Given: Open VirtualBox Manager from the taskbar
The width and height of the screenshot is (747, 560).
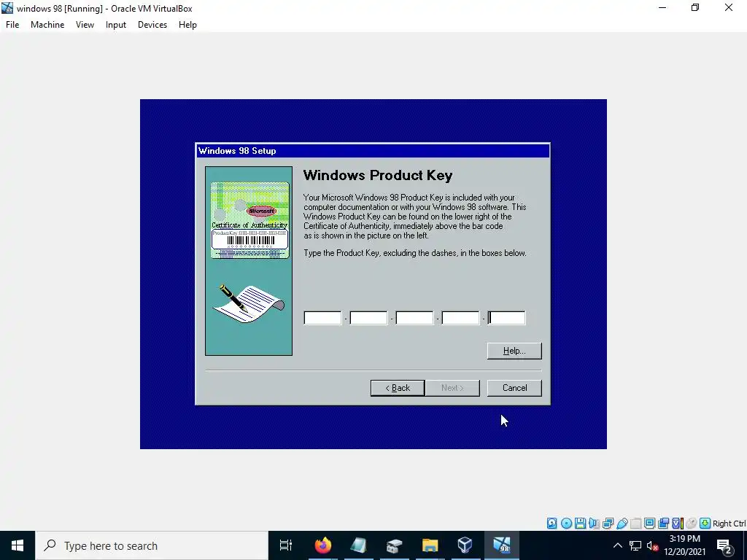Looking at the screenshot, I should (465, 545).
